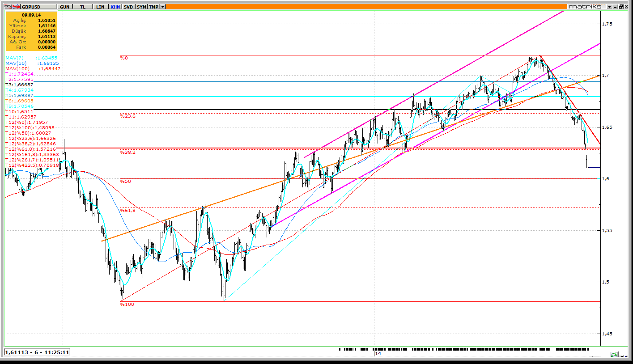Select the T11:1,62957 label
This screenshot has width=633, height=364.
pos(21,117)
